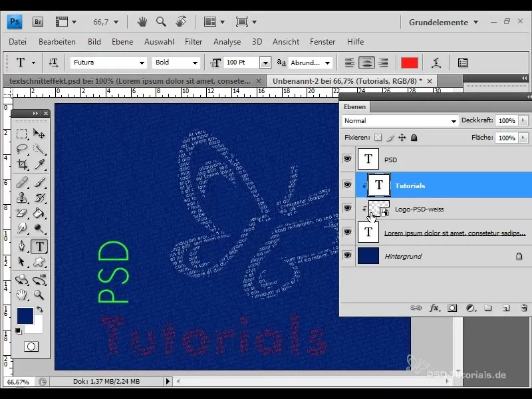
Task: Select the Clone Stamp tool
Action: tap(22, 198)
